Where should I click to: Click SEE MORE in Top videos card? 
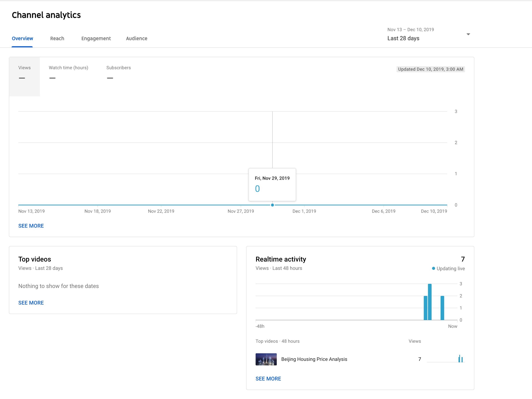(x=31, y=303)
